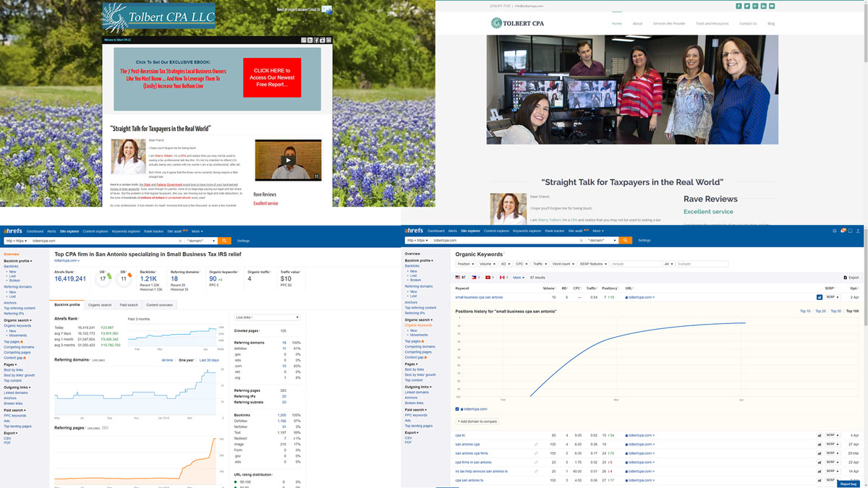Open the Volume filter dropdown
This screenshot has width=868, height=488.
click(x=488, y=264)
